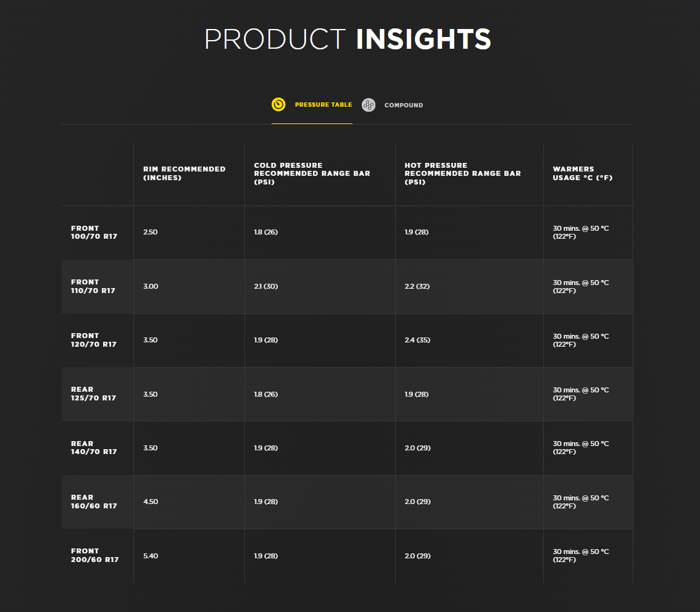Click the Product Insights heading
Image resolution: width=700 pixels, height=612 pixels.
click(x=348, y=39)
